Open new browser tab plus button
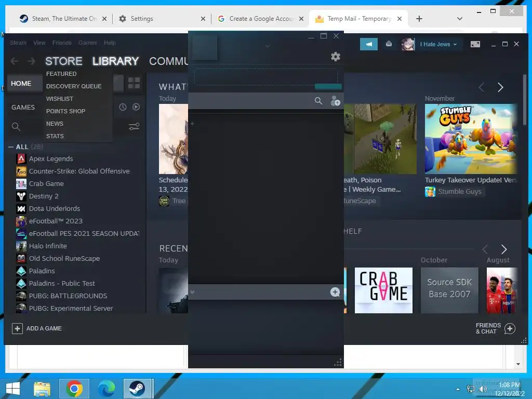532x399 pixels. 419,19
